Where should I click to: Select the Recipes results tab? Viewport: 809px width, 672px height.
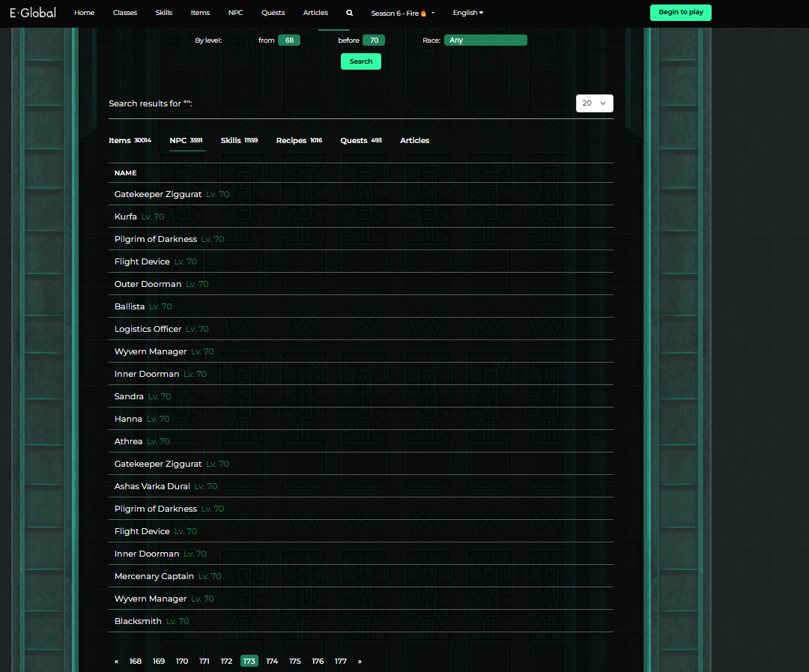click(x=291, y=141)
